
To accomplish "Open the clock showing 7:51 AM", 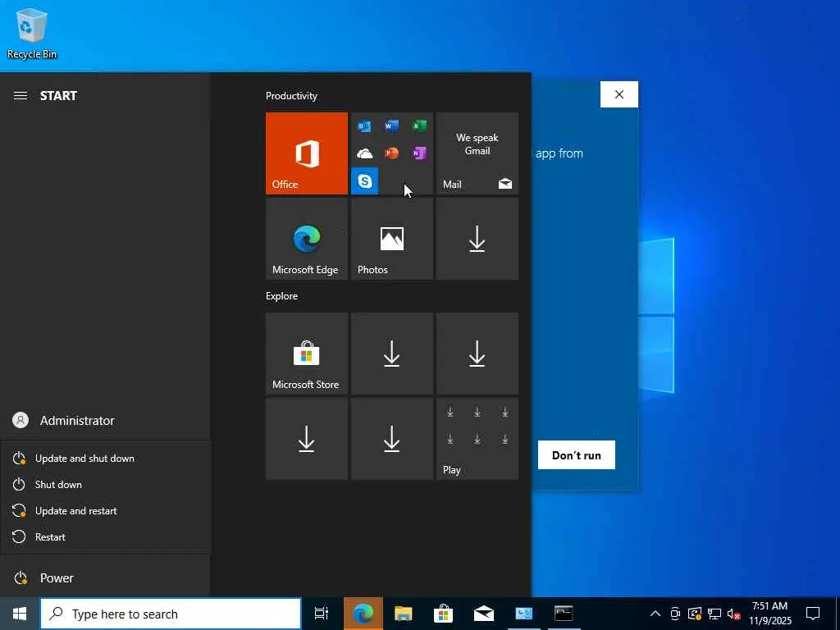I will [x=769, y=614].
